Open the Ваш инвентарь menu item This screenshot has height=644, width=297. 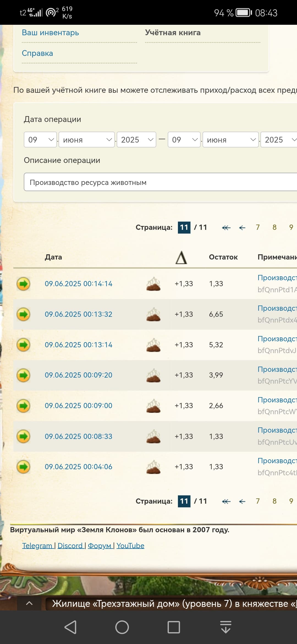tap(50, 33)
